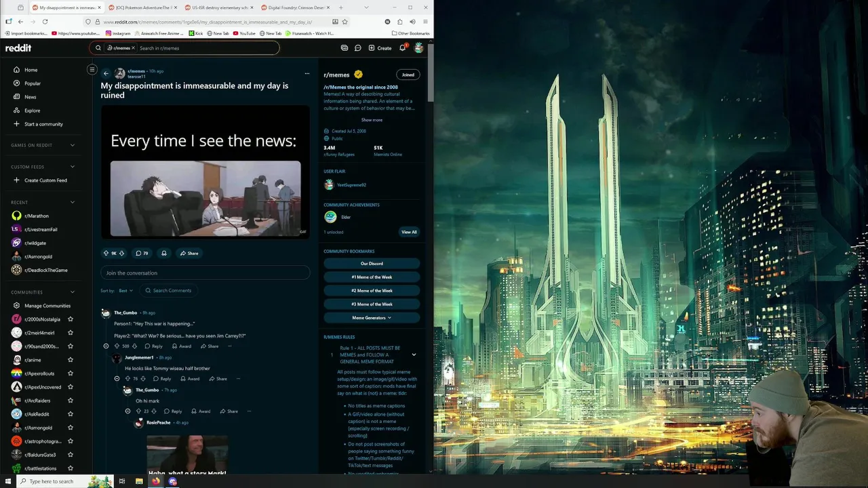This screenshot has width=868, height=488.
Task: Open Windows Start menu
Action: click(x=8, y=481)
